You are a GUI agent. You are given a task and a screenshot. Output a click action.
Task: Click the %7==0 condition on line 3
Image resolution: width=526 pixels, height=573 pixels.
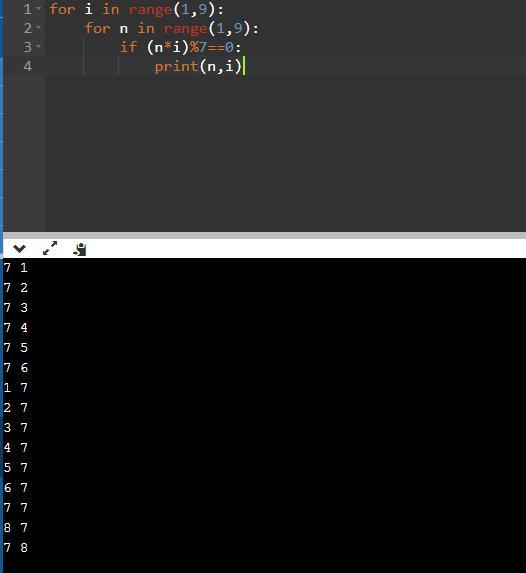[211, 47]
